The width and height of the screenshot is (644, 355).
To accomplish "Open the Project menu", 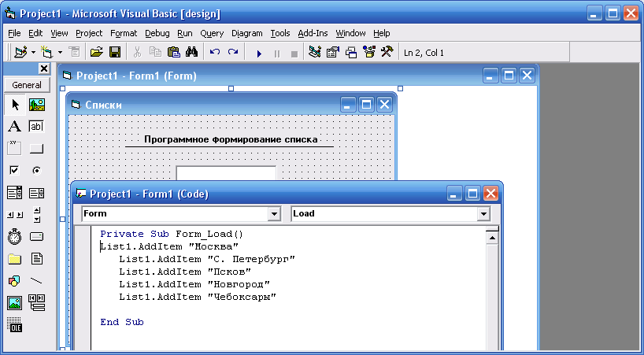I will click(89, 33).
